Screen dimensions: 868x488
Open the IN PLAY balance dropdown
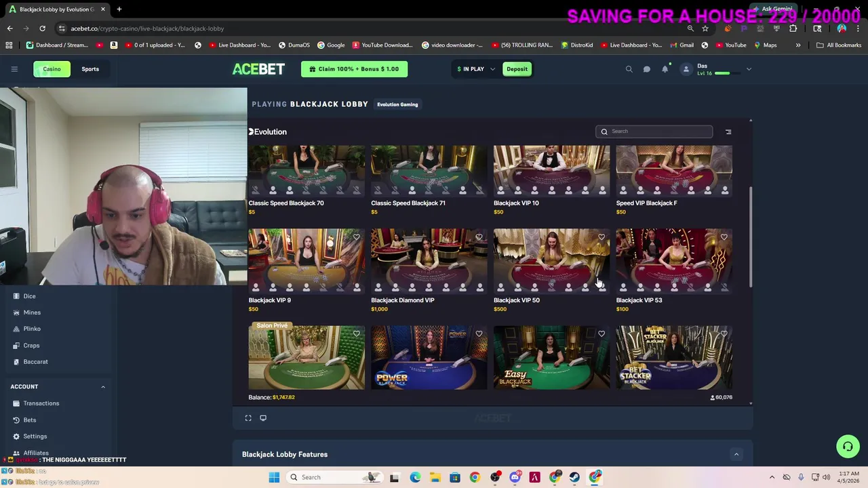[476, 69]
